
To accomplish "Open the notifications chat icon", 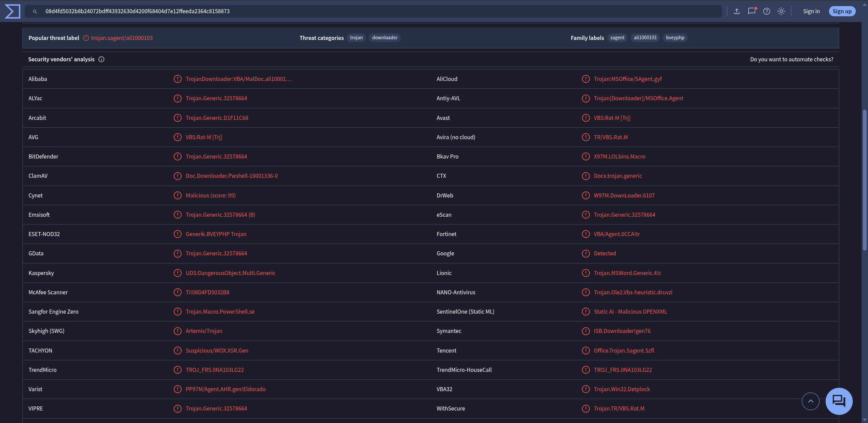I will [x=752, y=11].
